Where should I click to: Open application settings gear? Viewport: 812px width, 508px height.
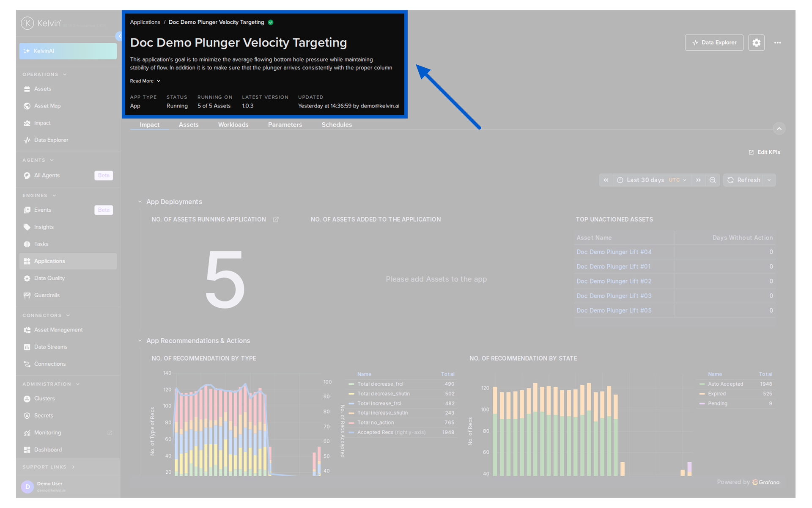(756, 43)
